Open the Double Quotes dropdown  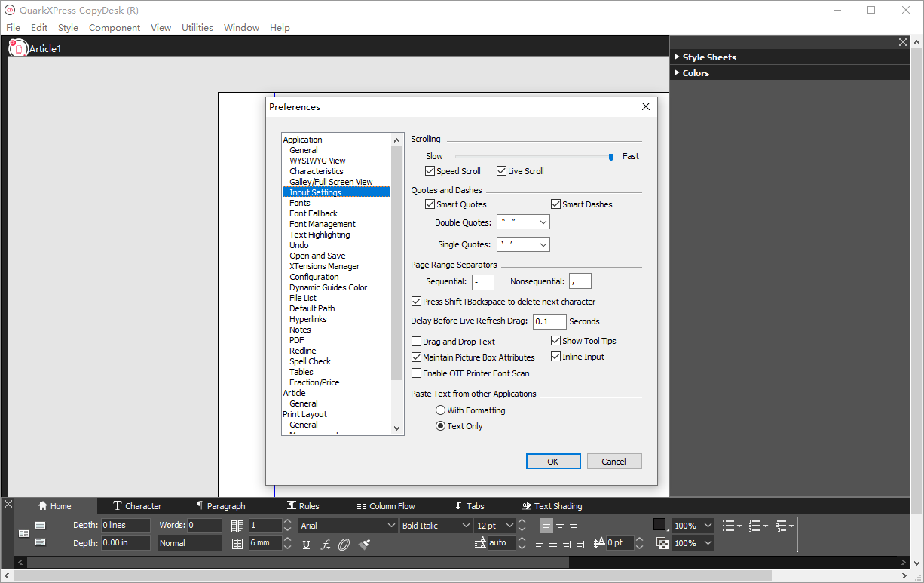(523, 222)
